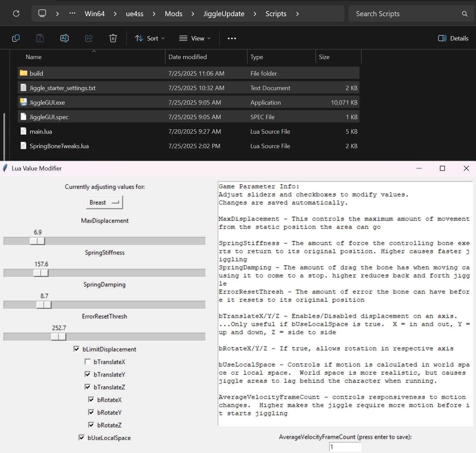Open the Breast body part dropdown
The image size is (476, 453).
pyautogui.click(x=104, y=203)
